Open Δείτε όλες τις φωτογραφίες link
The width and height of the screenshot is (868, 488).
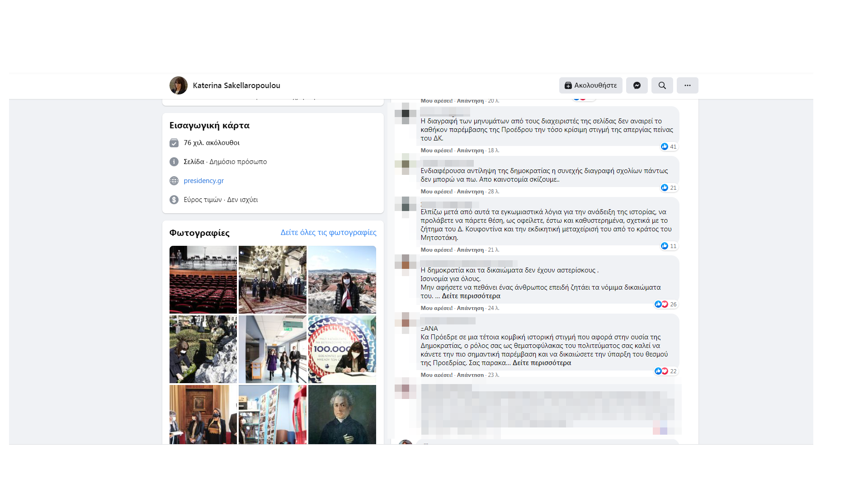click(x=328, y=232)
